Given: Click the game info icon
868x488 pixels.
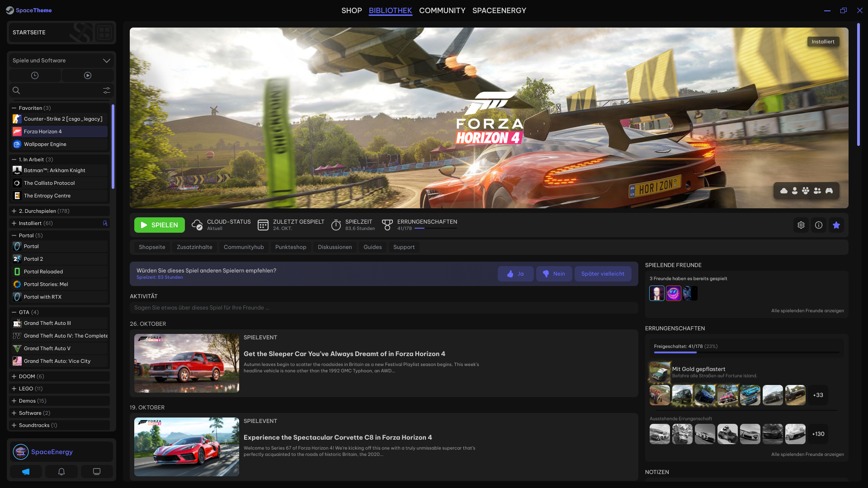Looking at the screenshot, I should coord(819,225).
